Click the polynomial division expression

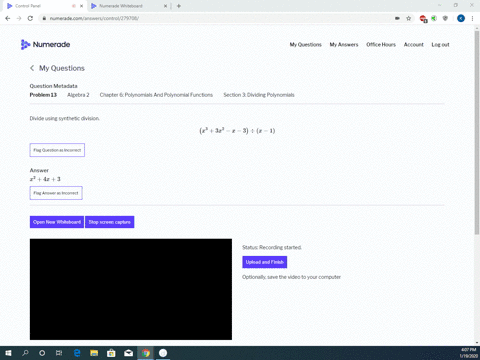[x=237, y=131]
